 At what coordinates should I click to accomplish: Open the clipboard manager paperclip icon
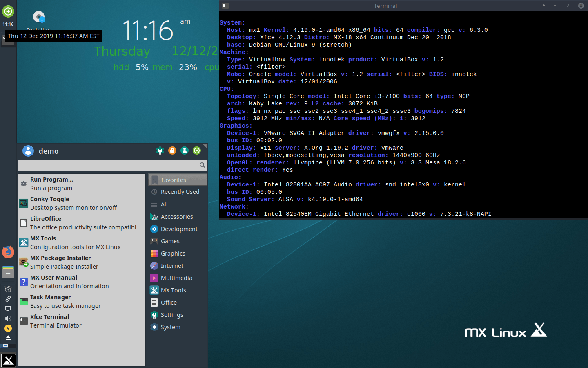(x=8, y=299)
